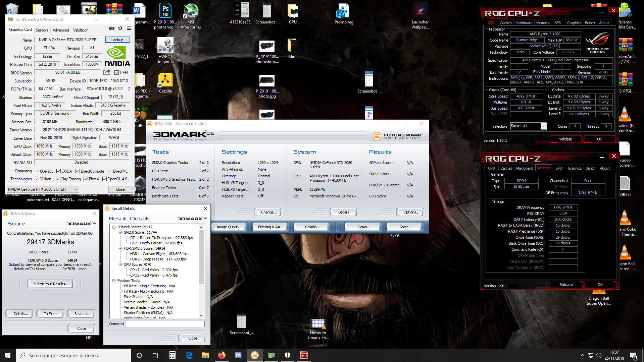The width and height of the screenshot is (644, 362).
Task: Toggle the CUDA checkbox
Action: coord(58,171)
